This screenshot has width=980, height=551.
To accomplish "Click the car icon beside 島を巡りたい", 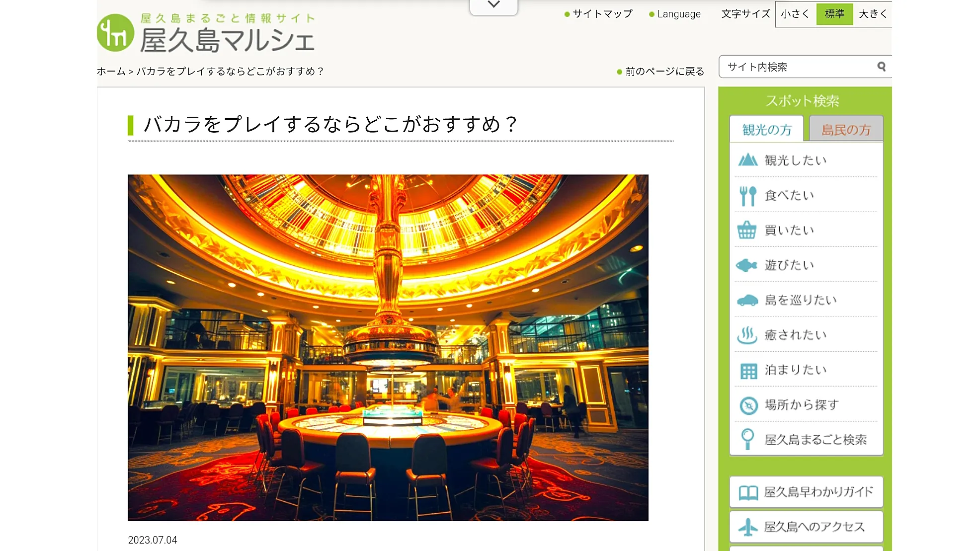I will point(747,300).
